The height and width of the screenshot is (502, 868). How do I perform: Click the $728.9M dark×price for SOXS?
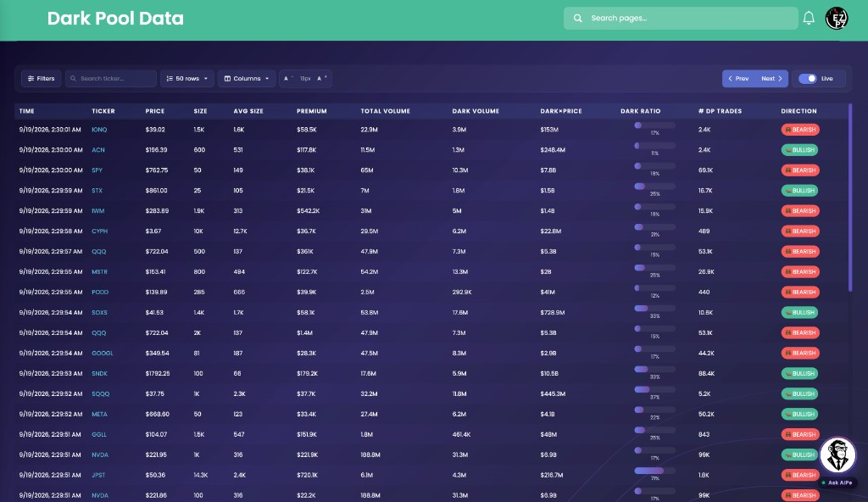coord(553,313)
